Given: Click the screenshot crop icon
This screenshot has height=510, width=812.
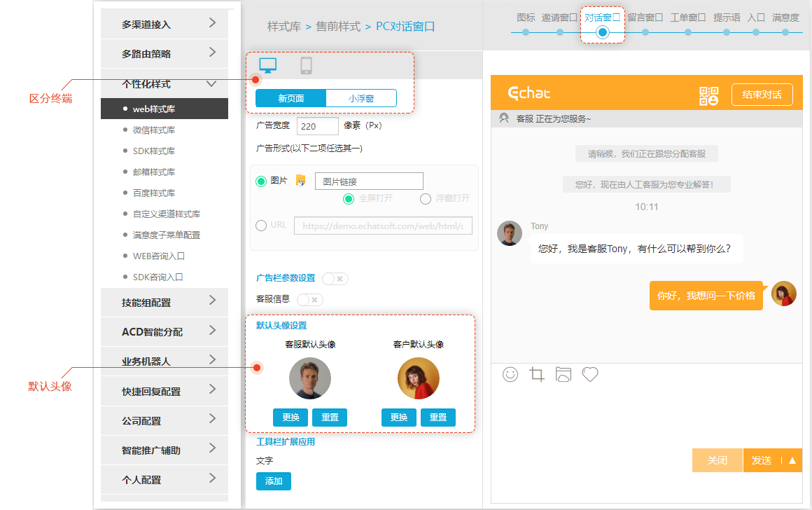Looking at the screenshot, I should tap(537, 375).
